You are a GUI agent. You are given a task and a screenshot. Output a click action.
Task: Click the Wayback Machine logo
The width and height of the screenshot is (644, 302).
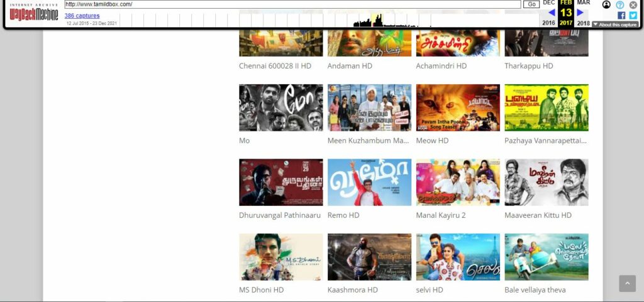(x=34, y=13)
